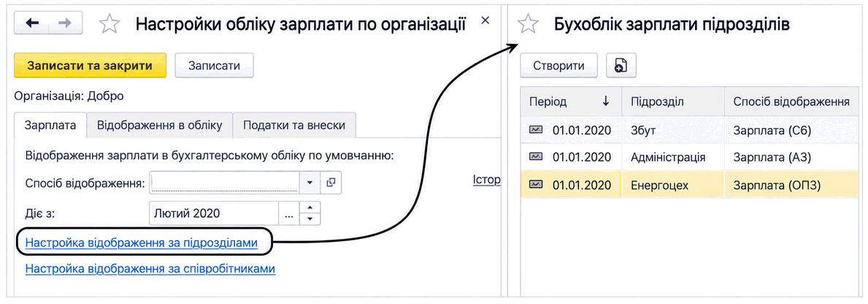
Task: Switch to the Зарплата tab
Action: (50, 125)
